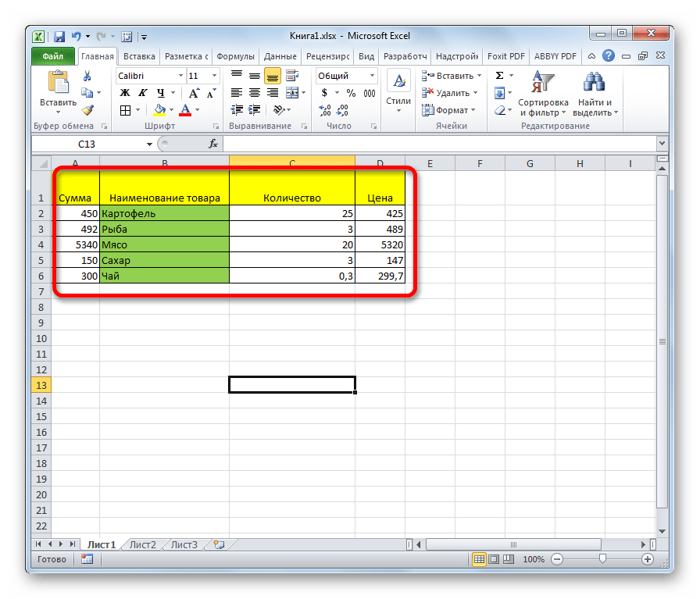Click the Save icon in quick access toolbar
The width and height of the screenshot is (700, 599).
coord(59,36)
